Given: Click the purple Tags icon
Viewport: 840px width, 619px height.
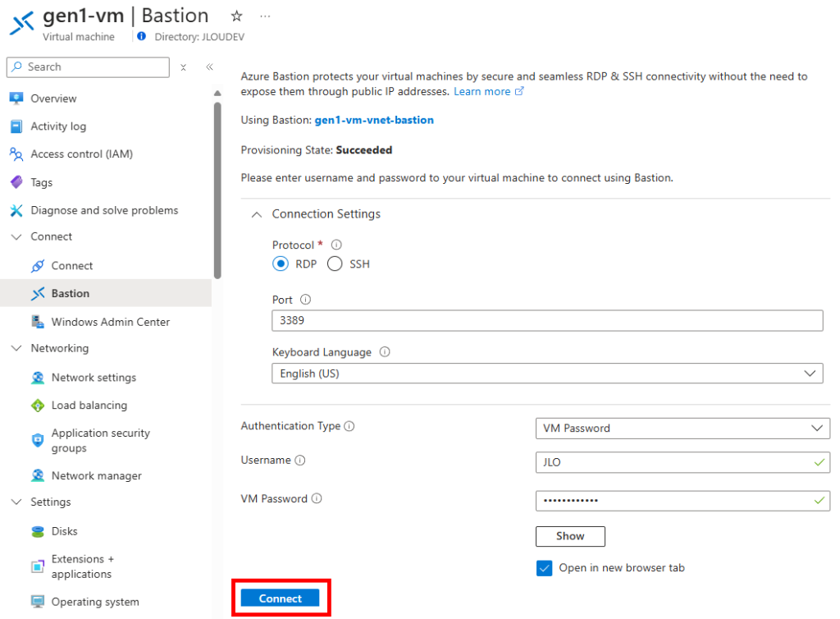Looking at the screenshot, I should [x=16, y=182].
